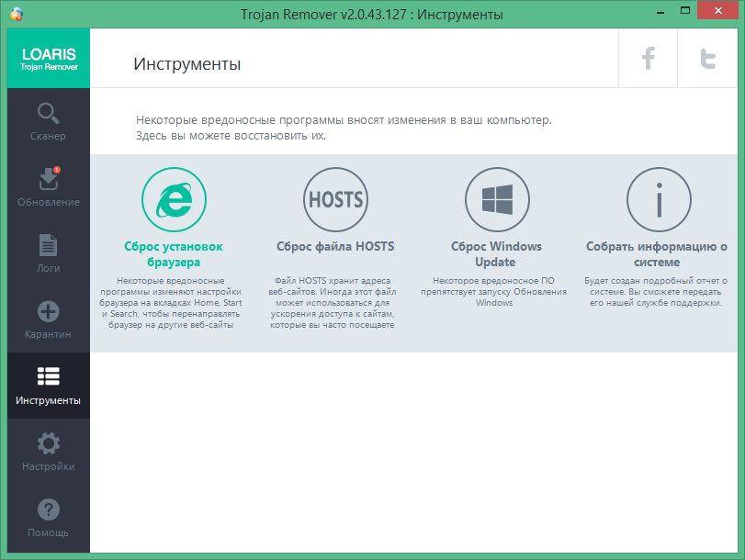Click the HOSTS circle icon
This screenshot has width=745, height=560.
click(336, 199)
